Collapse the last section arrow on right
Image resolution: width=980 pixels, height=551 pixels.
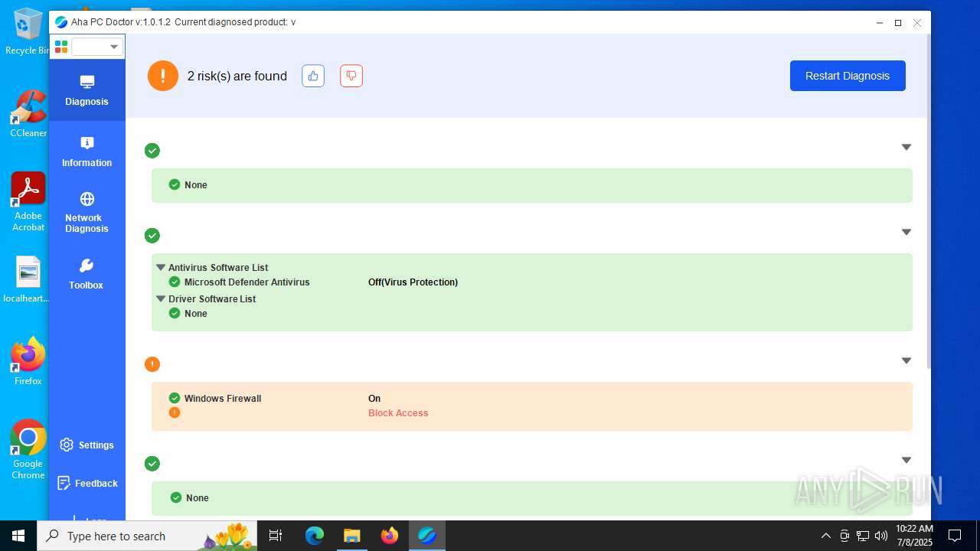(906, 460)
